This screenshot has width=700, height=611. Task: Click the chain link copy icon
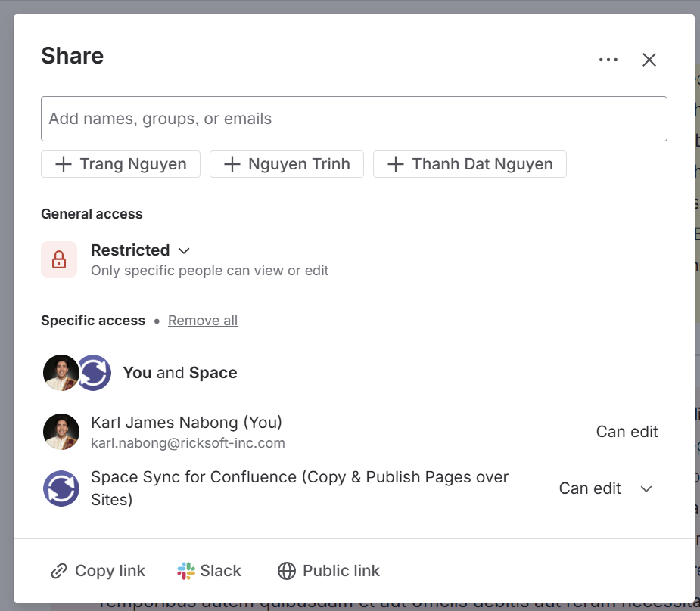[59, 571]
